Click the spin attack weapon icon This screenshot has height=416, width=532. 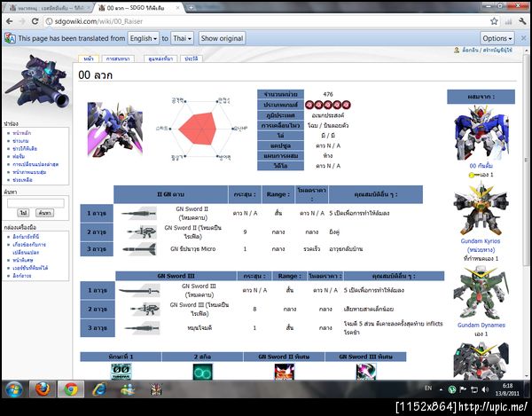tap(142, 328)
